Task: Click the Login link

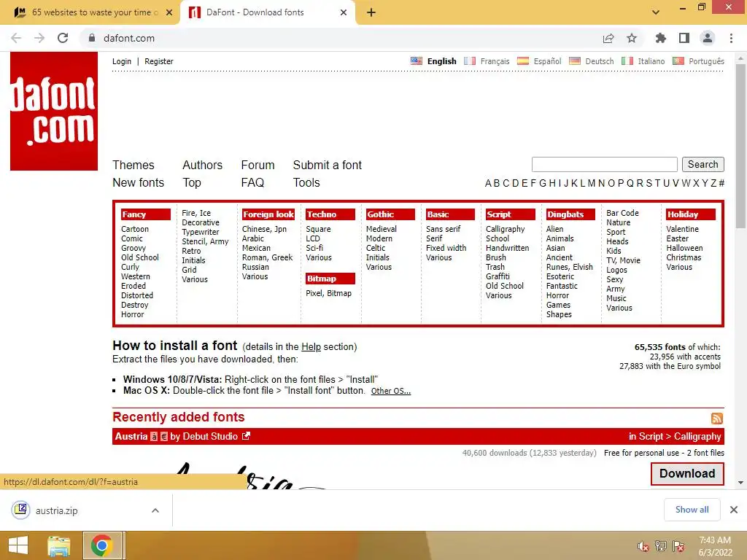Action: [122, 61]
